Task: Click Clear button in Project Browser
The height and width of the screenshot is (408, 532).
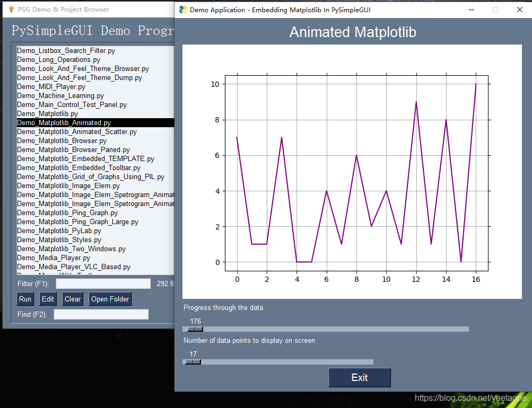Action: tap(73, 299)
